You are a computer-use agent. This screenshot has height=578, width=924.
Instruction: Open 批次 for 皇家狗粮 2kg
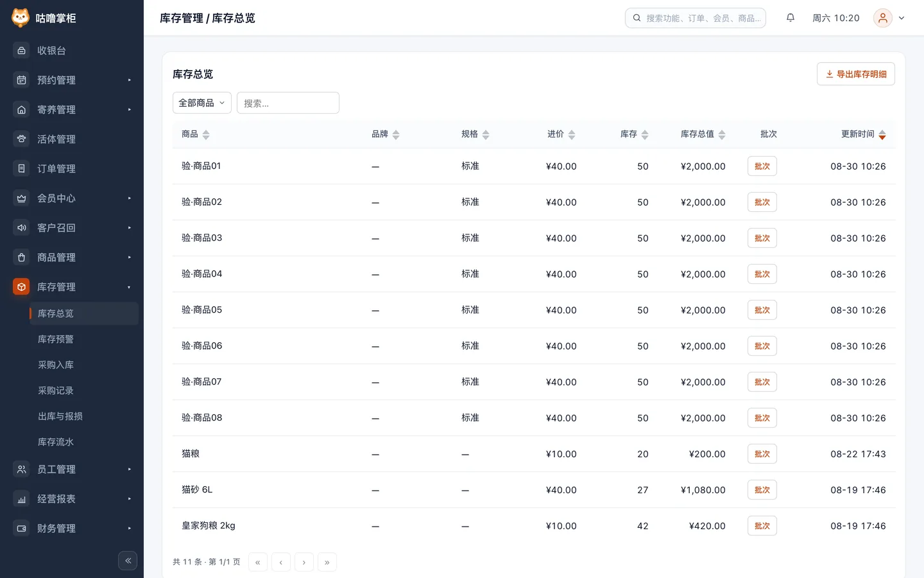(762, 526)
